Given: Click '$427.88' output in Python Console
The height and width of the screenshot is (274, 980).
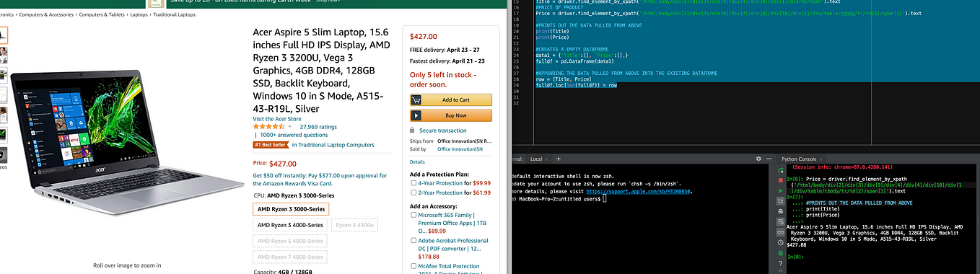Looking at the screenshot, I should [797, 245].
